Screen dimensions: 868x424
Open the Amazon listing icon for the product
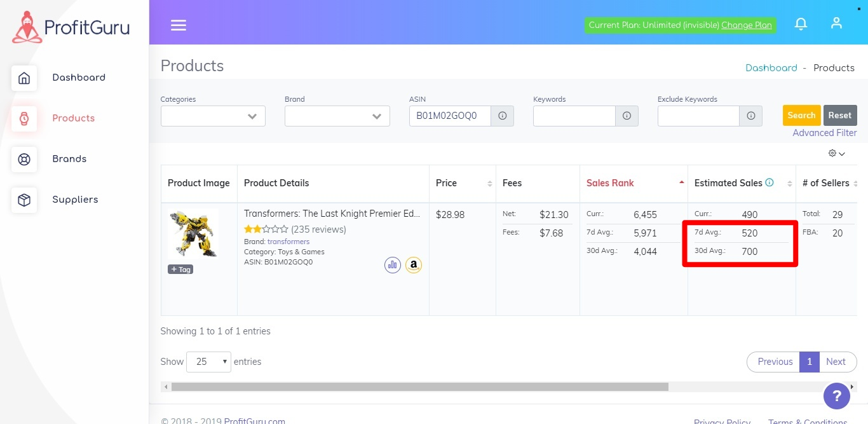414,264
